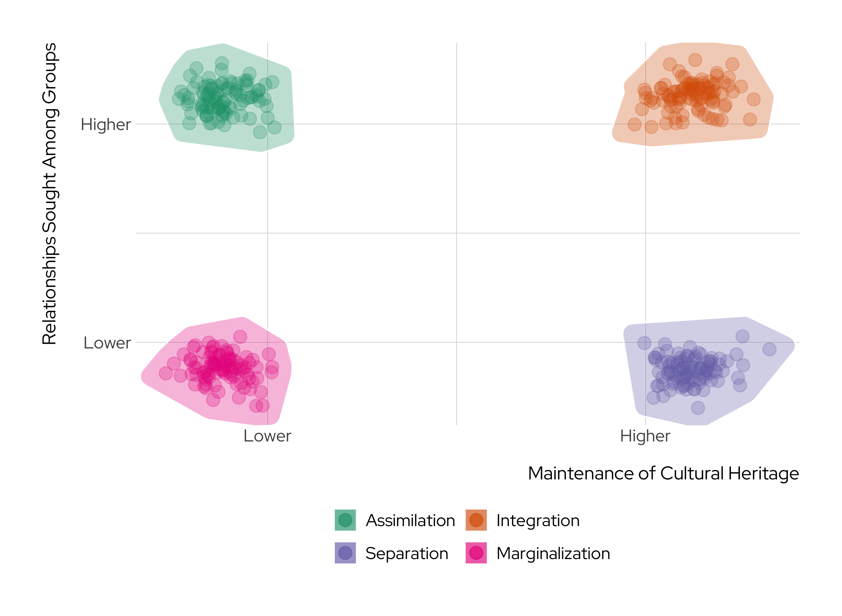The height and width of the screenshot is (616, 842).
Task: Click the Maintenance of Cultural Heritage axis title
Action: [663, 473]
